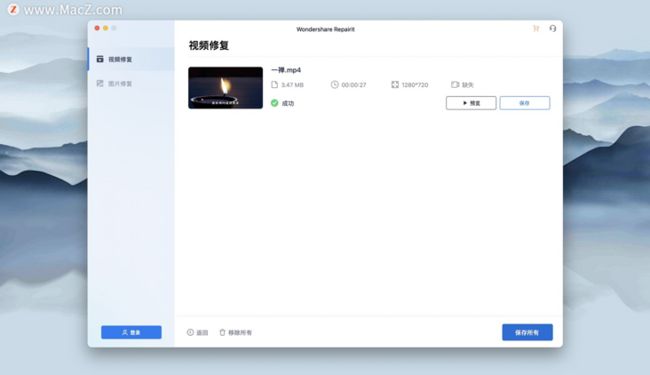Viewport: 650px width, 375px height.
Task: Select 图片修复 in the sidebar
Action: (131, 84)
